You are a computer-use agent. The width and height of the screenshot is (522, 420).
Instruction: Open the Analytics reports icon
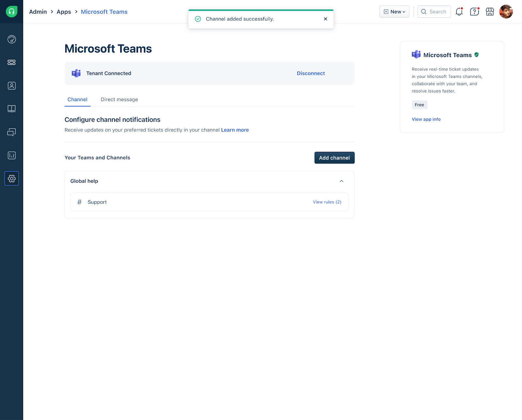[11, 155]
